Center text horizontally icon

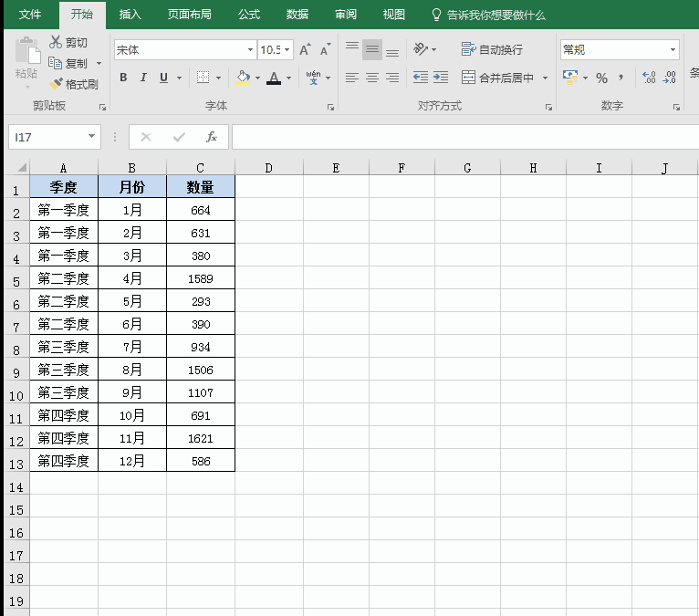(x=372, y=78)
